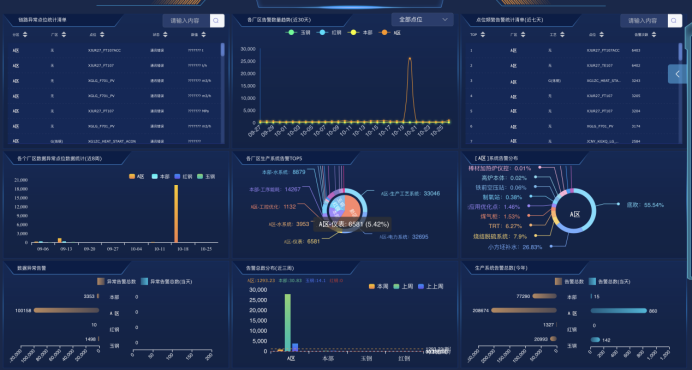Screen dimensions: 692x370
Task: Click the 煤气柜: 1.53% donut label
Action: coord(500,216)
